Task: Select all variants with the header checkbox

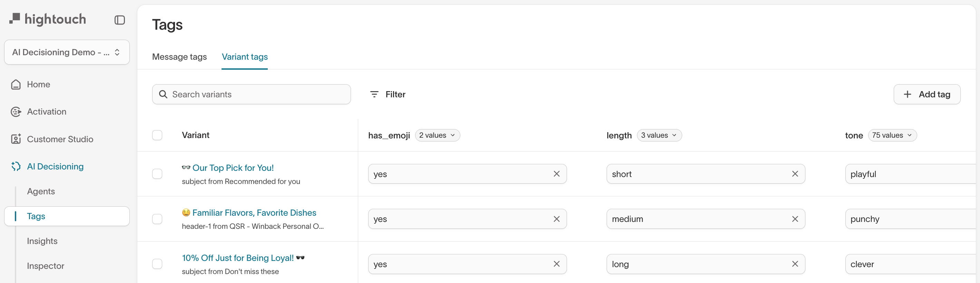Action: pos(156,135)
